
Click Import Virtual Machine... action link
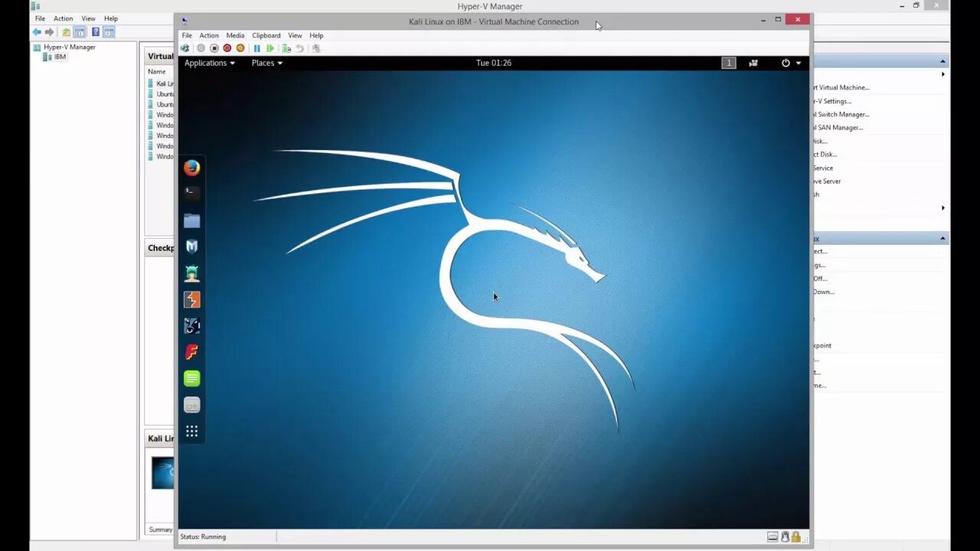click(841, 87)
